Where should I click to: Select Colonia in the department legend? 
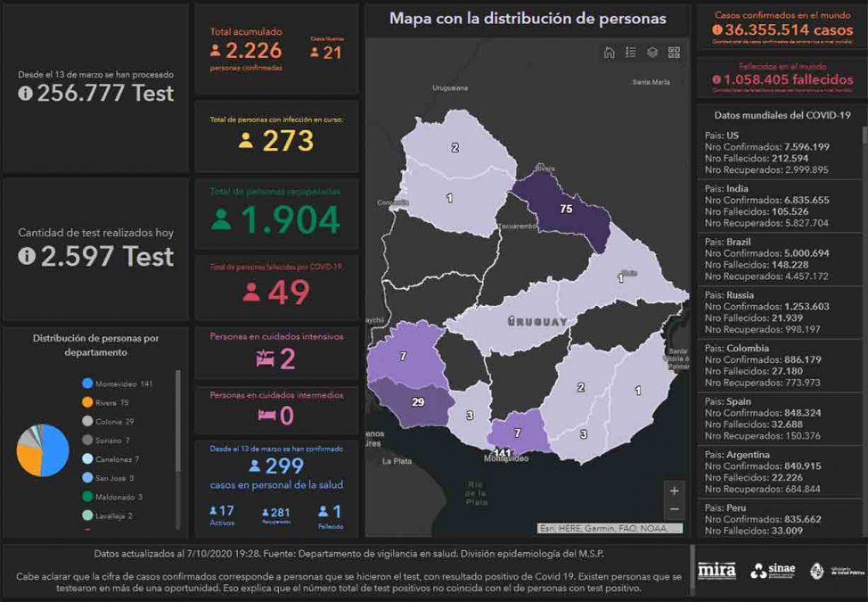click(x=113, y=421)
